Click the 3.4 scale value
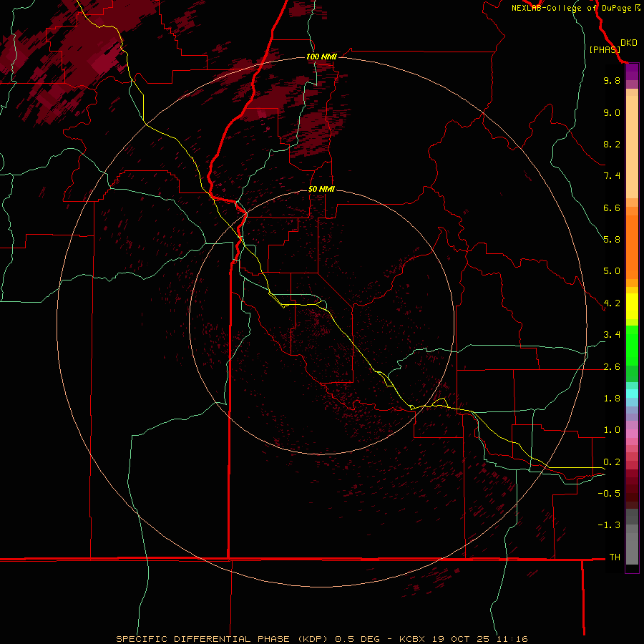The width and height of the screenshot is (644, 644). 612,335
